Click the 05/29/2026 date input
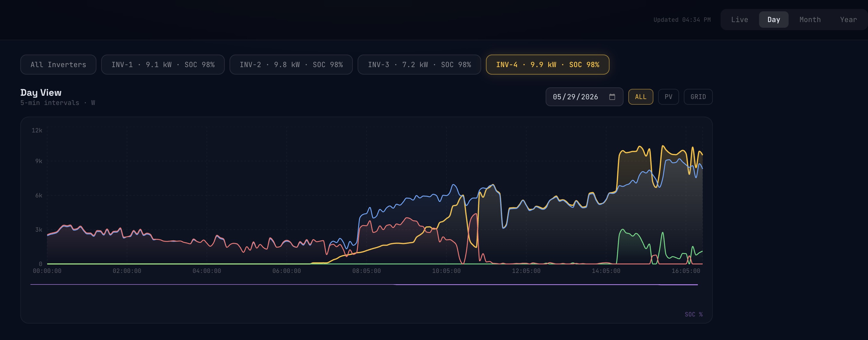The width and height of the screenshot is (868, 340). 584,97
